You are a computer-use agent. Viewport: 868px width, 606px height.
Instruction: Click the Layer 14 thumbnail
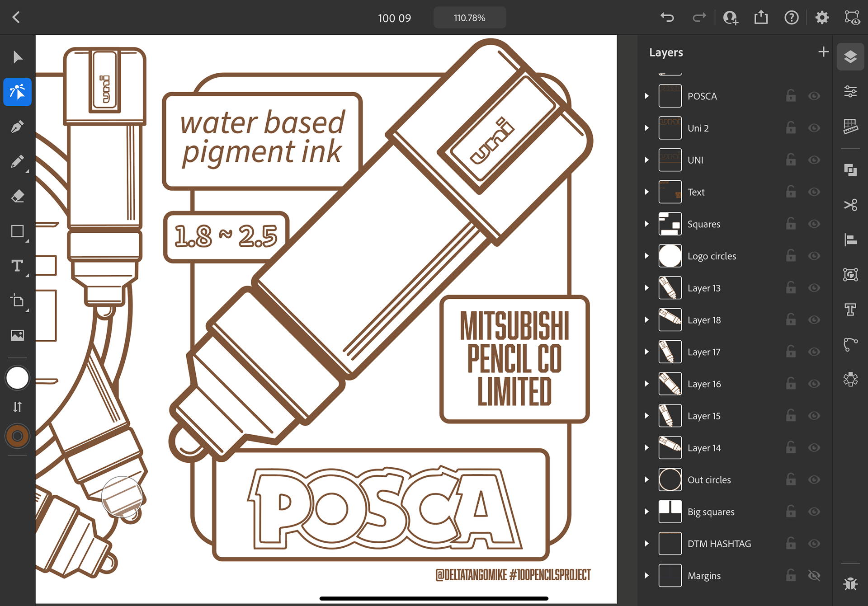(x=670, y=447)
